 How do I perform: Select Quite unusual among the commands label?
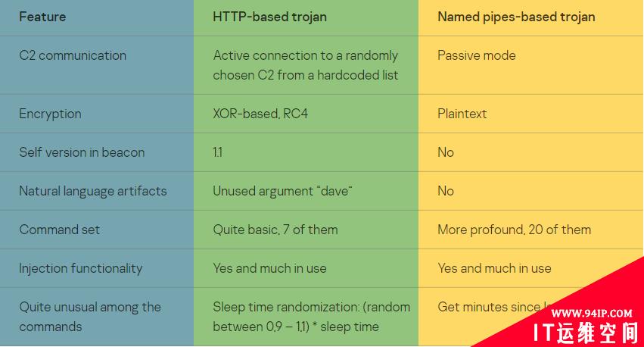(90, 317)
